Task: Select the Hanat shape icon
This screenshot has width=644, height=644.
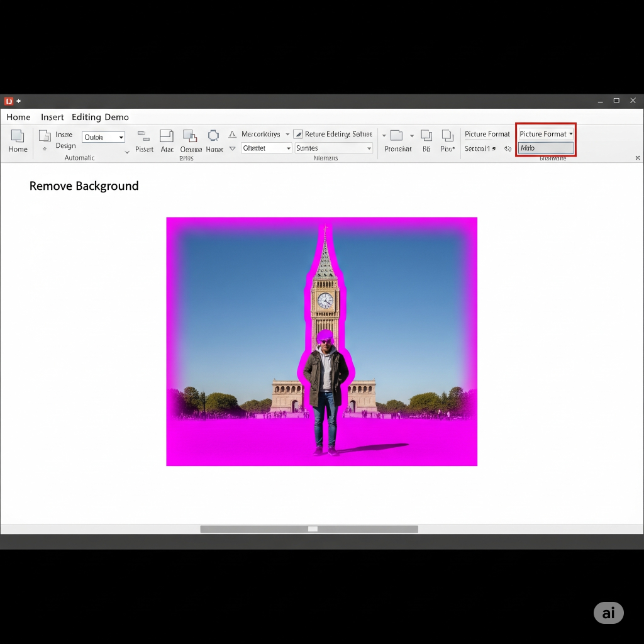Action: click(x=214, y=136)
